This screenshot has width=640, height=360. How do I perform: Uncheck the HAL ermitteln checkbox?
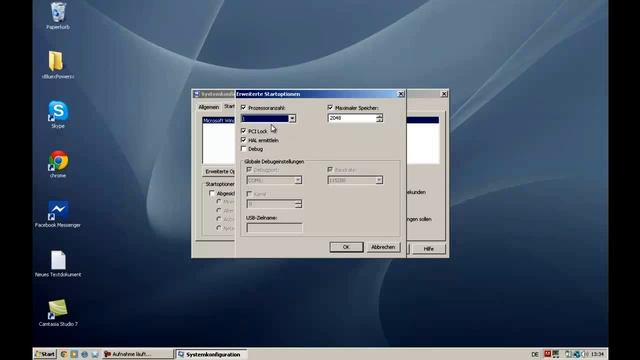[244, 140]
